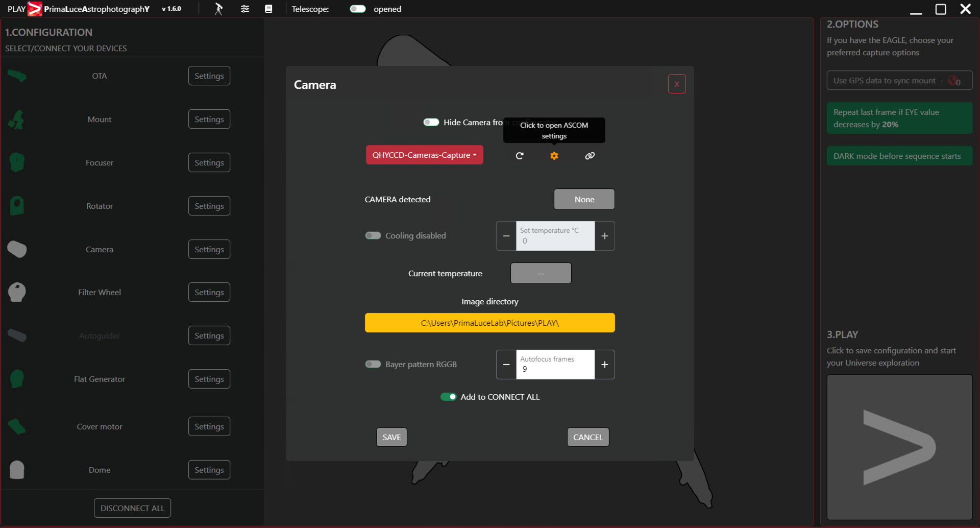980x528 pixels.
Task: Open the QHYCCD-Cameras-Capture driver dropdown
Action: pyautogui.click(x=424, y=155)
